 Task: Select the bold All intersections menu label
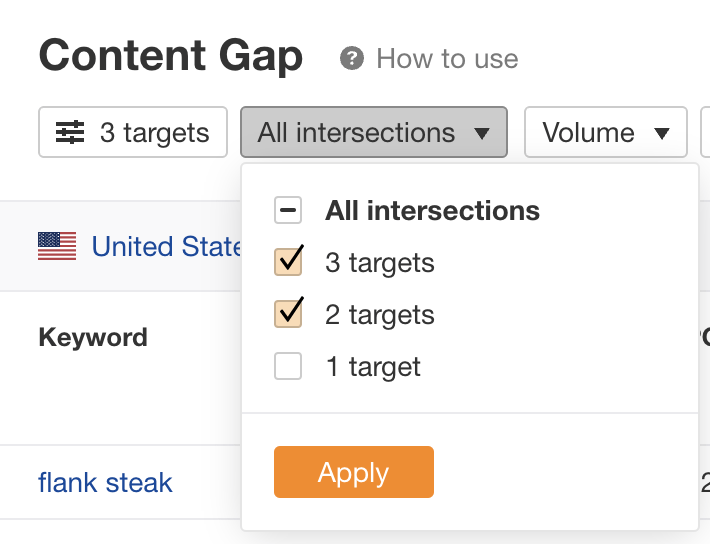pyautogui.click(x=432, y=211)
